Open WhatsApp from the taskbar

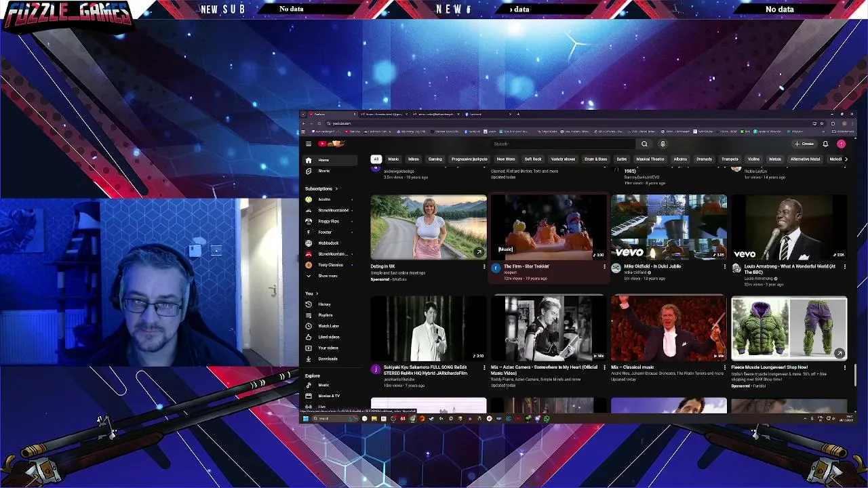click(x=547, y=419)
